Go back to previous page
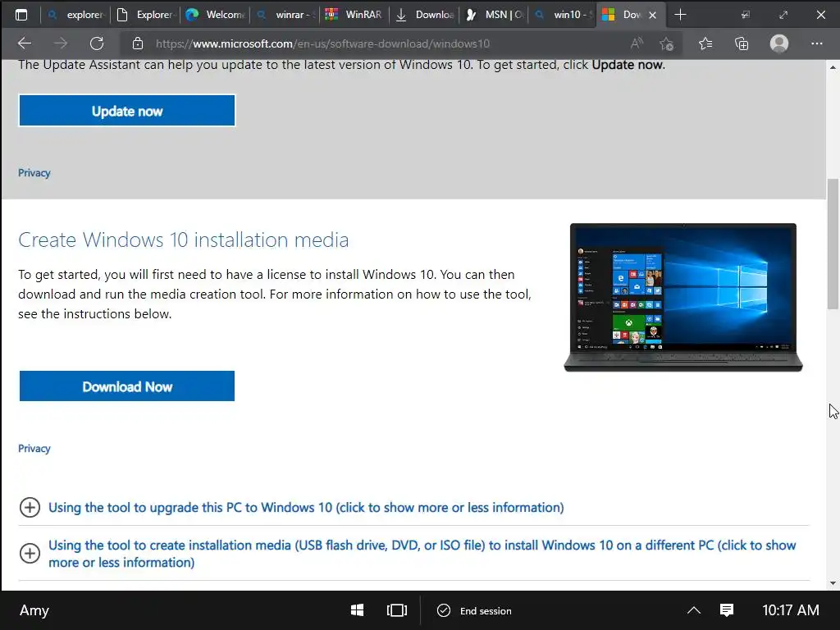Viewport: 840px width, 630px height. 24,43
